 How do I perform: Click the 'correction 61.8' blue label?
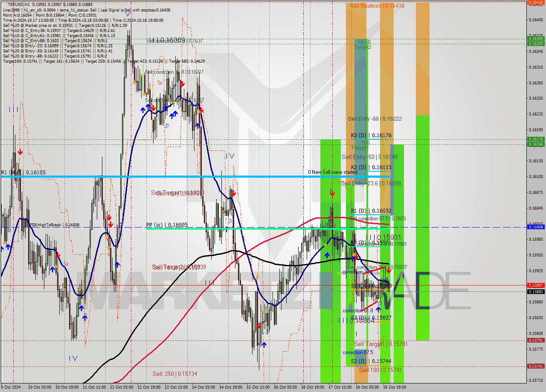click(x=358, y=311)
